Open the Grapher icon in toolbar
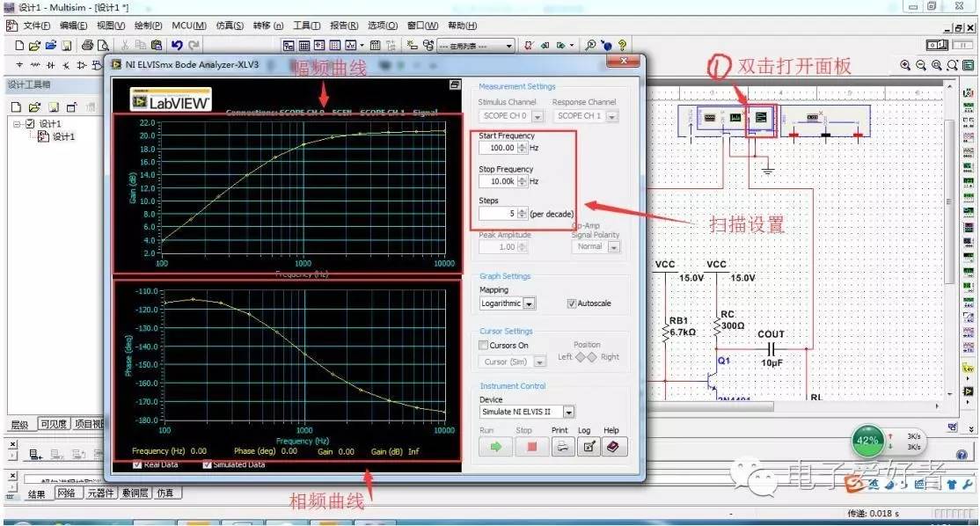This screenshot has width=980, height=526. (x=351, y=45)
